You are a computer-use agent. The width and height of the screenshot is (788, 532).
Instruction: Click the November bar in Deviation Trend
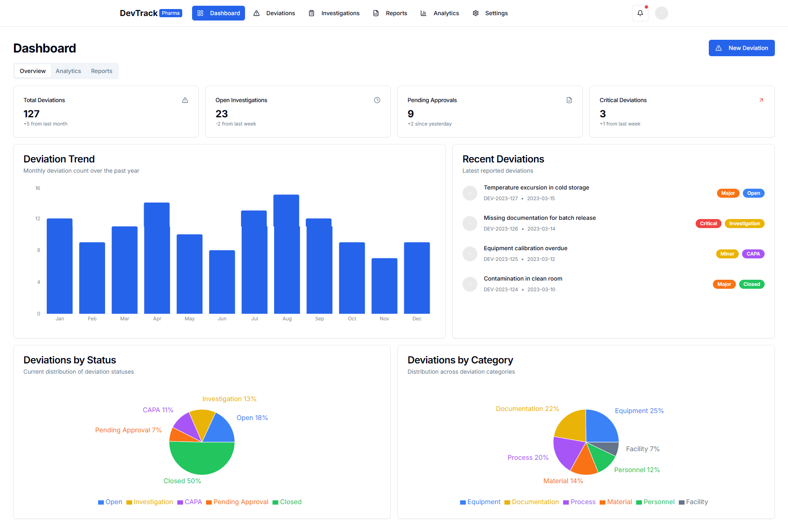(x=385, y=286)
